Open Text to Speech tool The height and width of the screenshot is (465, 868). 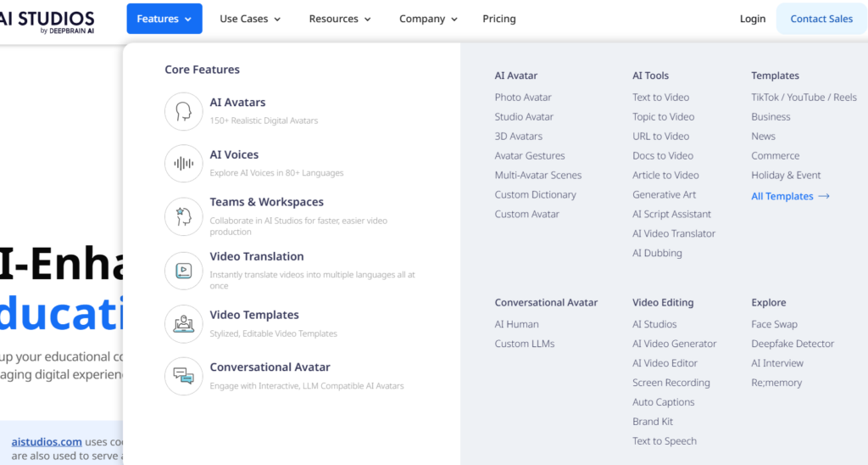point(665,441)
